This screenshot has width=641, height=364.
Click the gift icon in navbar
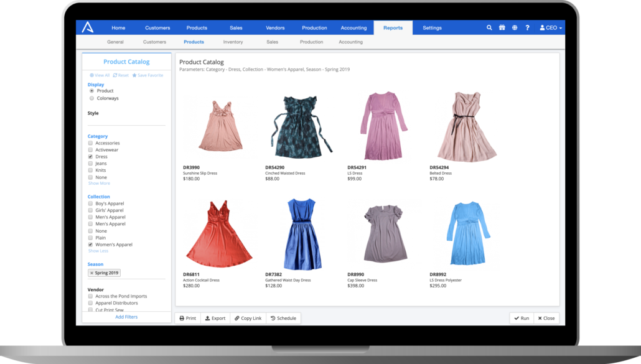[502, 28]
